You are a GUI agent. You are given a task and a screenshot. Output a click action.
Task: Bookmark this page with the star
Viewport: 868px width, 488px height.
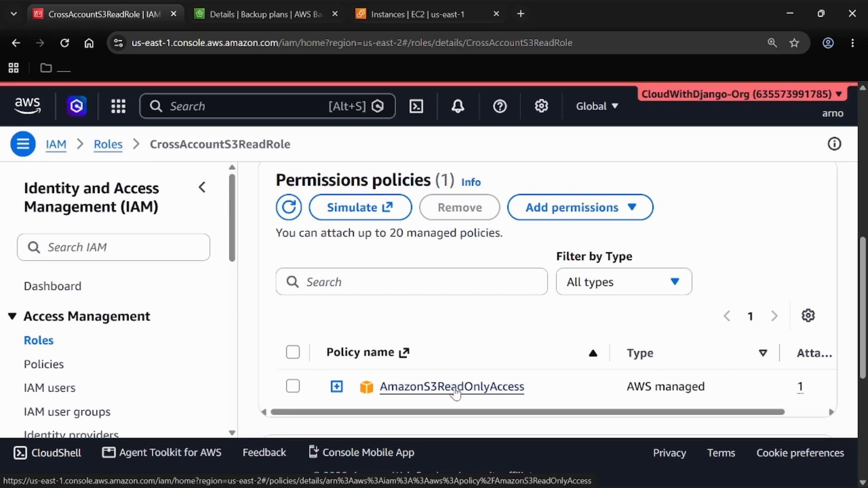(x=794, y=43)
